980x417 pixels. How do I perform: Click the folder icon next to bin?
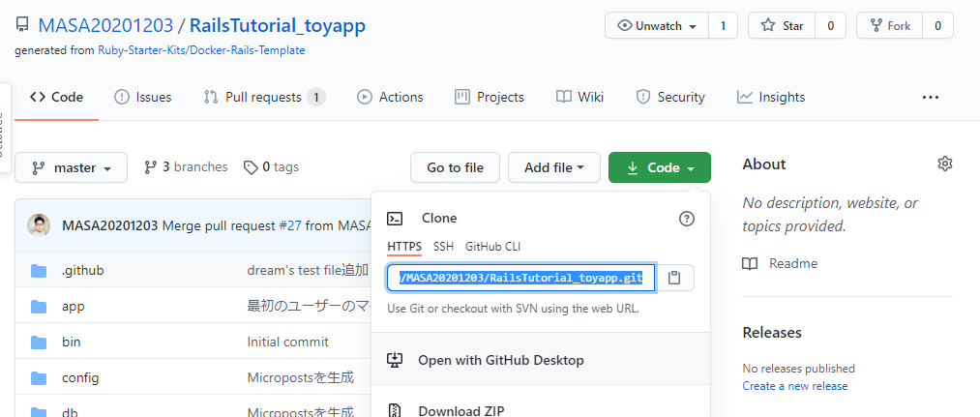pos(39,342)
